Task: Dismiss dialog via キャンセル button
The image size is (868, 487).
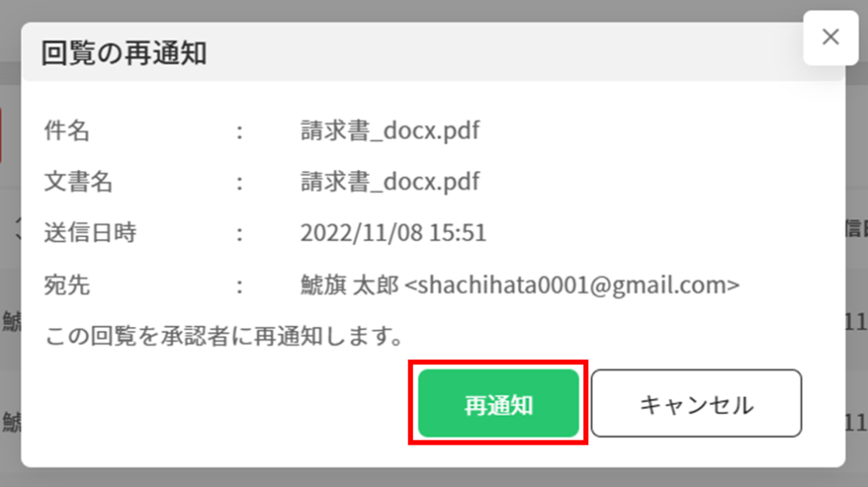Action: (696, 403)
